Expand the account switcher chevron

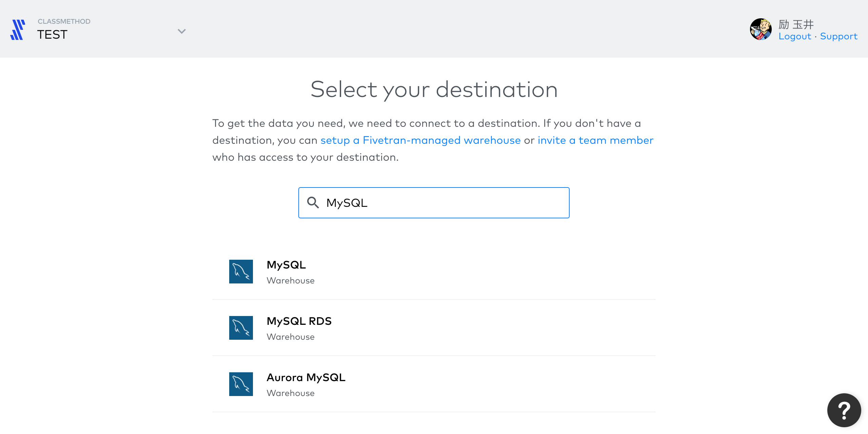click(x=182, y=31)
